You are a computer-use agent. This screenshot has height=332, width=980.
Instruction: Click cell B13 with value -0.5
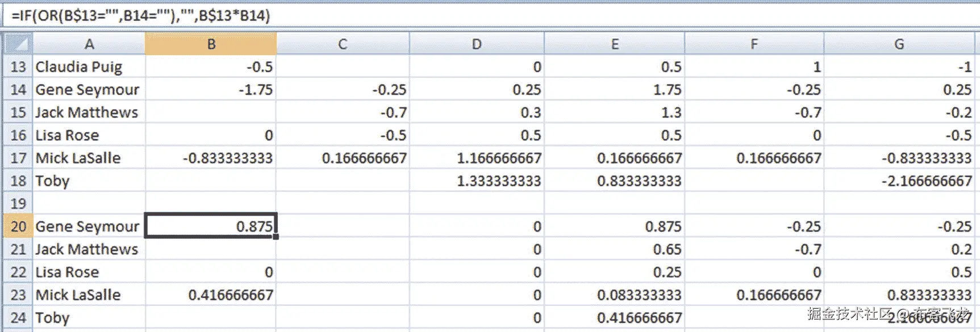[211, 66]
